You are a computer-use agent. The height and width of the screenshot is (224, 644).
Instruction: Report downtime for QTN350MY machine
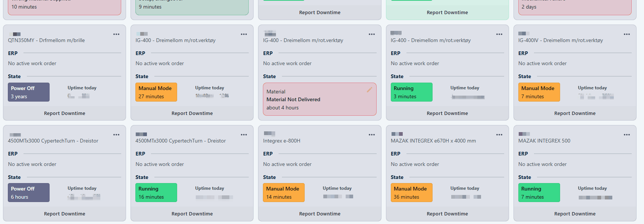click(x=65, y=113)
